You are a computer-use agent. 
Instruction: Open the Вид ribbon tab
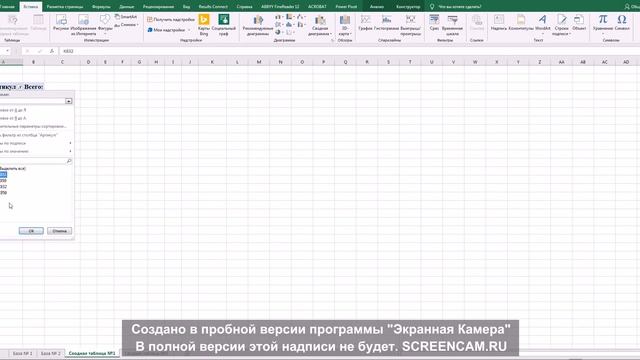[187, 7]
